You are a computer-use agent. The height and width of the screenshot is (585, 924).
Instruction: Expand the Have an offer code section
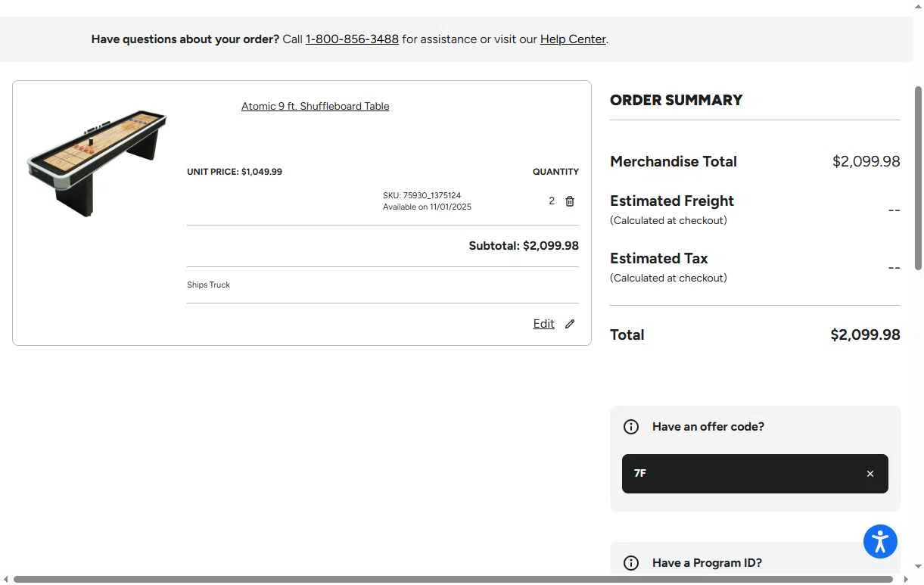tap(708, 427)
